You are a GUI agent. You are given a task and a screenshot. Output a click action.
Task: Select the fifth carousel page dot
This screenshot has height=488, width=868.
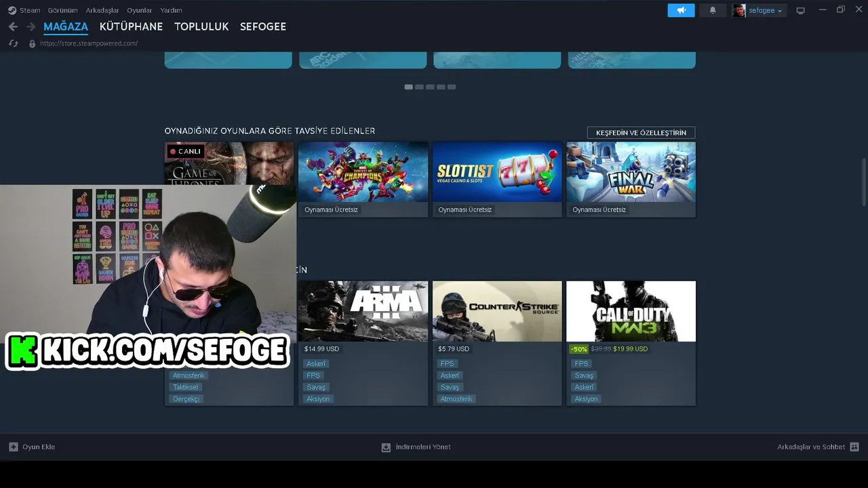452,87
